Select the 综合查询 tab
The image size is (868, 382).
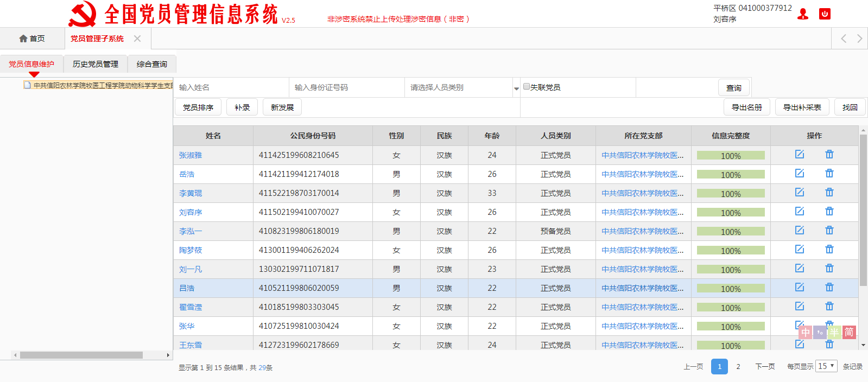pyautogui.click(x=152, y=64)
